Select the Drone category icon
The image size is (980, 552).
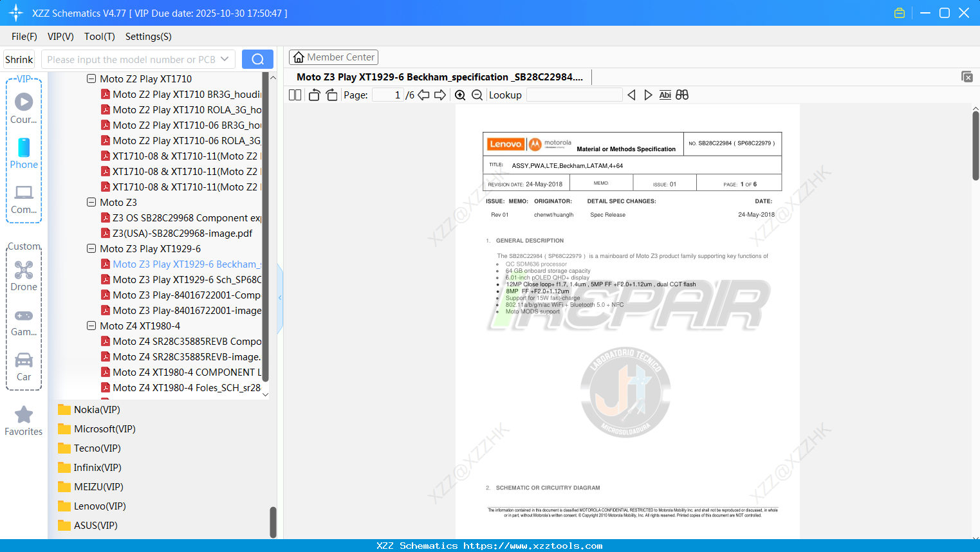[24, 276]
